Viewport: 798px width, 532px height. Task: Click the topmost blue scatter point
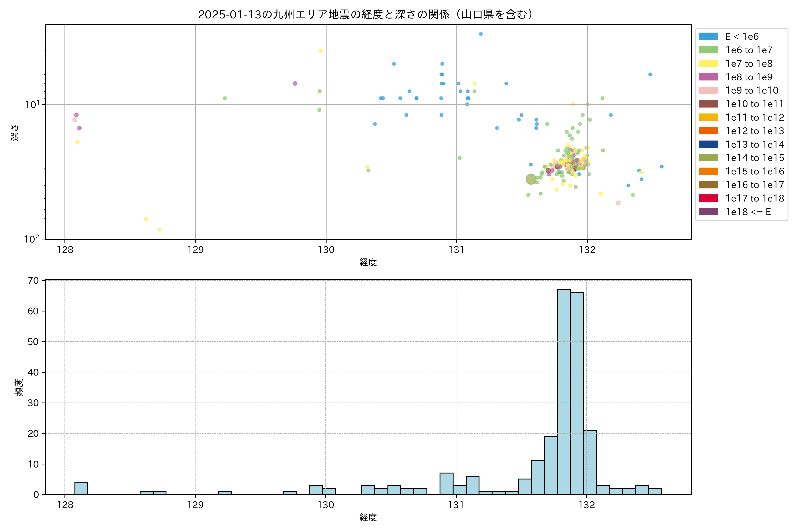[x=481, y=34]
